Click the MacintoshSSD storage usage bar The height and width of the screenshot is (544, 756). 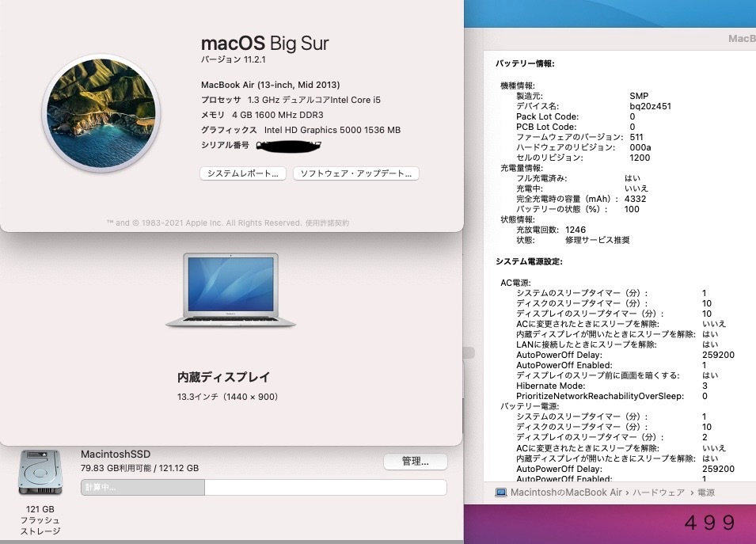tap(264, 487)
